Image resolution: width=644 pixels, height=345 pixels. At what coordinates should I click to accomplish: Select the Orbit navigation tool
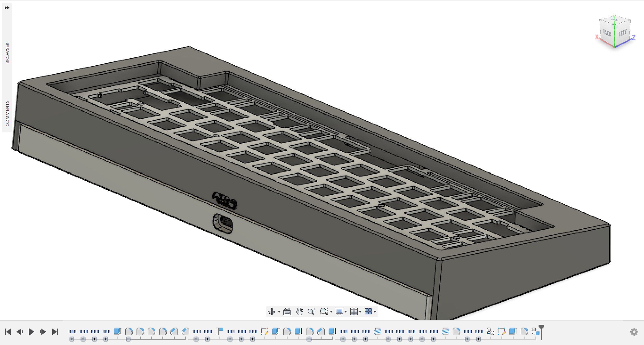[271, 312]
